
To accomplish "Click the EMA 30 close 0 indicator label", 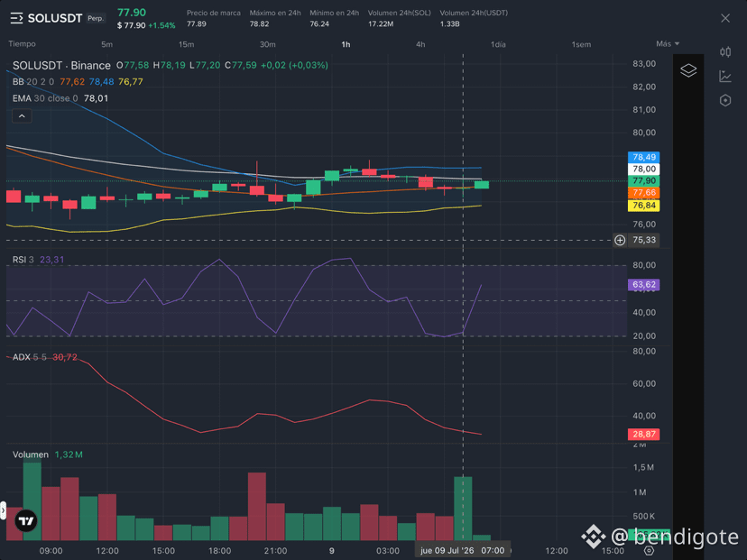I will (45, 98).
